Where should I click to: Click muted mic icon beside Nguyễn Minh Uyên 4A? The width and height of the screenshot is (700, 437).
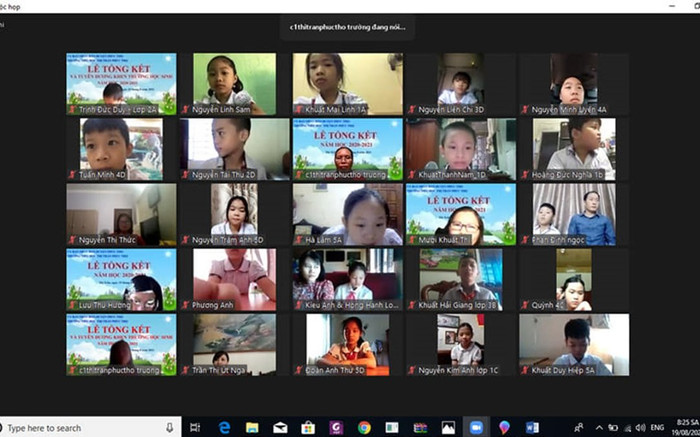click(525, 109)
